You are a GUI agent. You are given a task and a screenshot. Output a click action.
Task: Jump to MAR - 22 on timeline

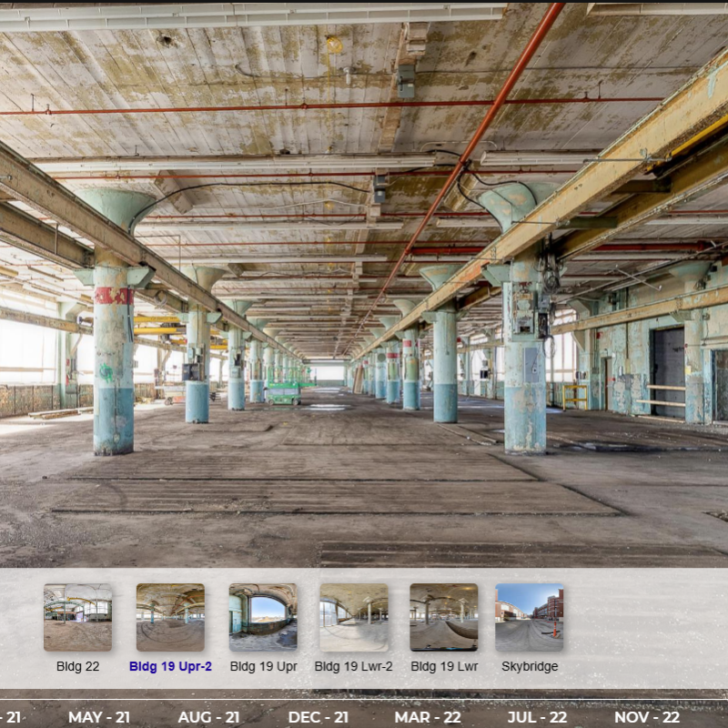pos(428,717)
